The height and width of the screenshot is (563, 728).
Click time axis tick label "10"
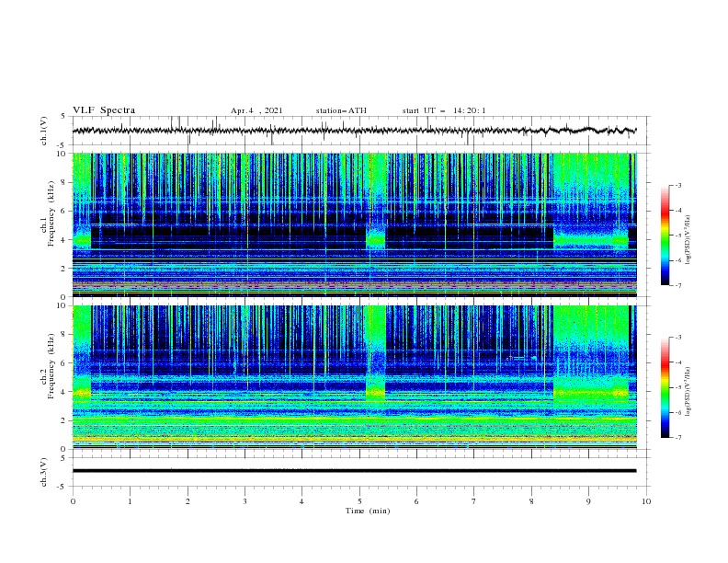pyautogui.click(x=646, y=501)
